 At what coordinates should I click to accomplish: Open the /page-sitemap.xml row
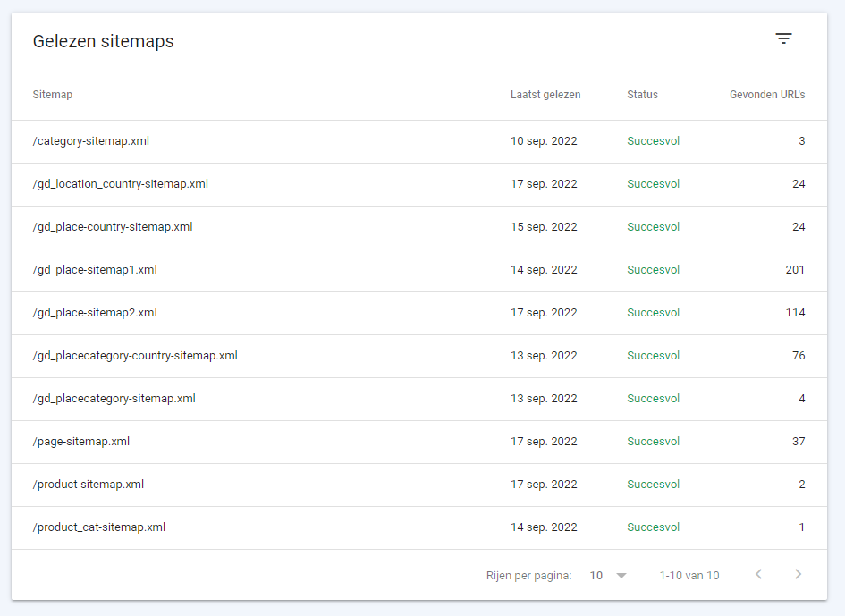419,442
